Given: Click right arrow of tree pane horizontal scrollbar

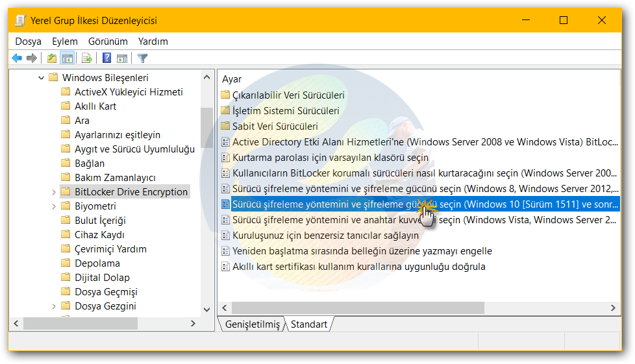Looking at the screenshot, I should pyautogui.click(x=193, y=324).
